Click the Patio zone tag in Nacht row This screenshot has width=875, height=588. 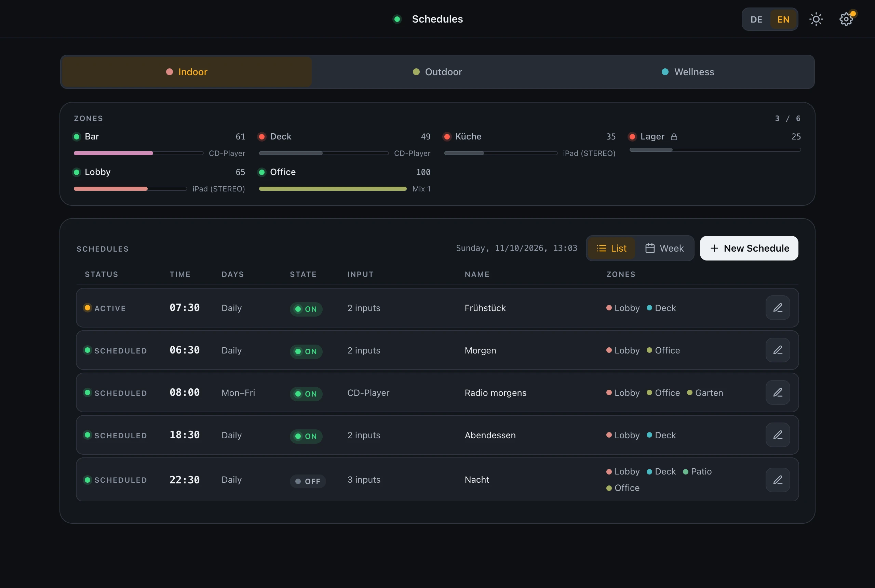(697, 471)
